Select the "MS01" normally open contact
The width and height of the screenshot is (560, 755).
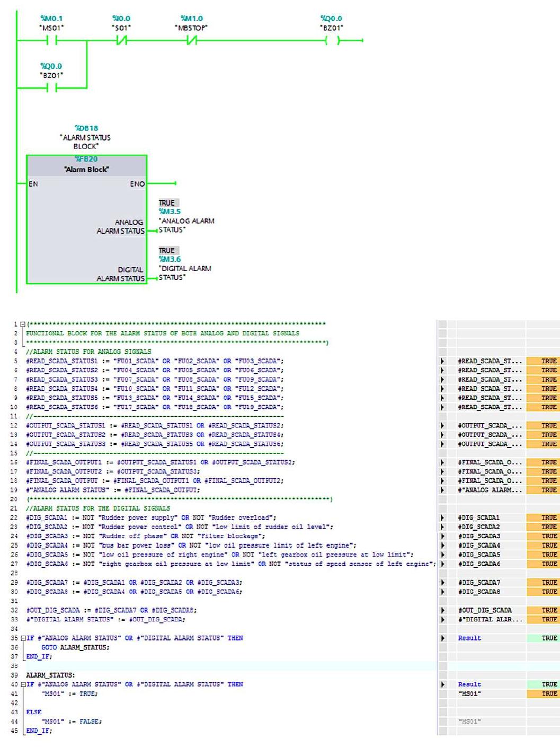coord(50,39)
